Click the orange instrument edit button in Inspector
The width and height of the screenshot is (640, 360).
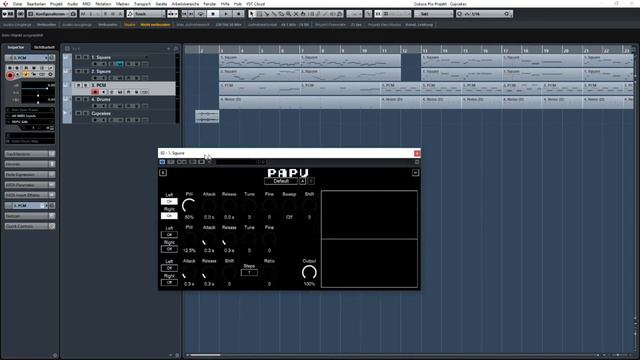(x=26, y=74)
